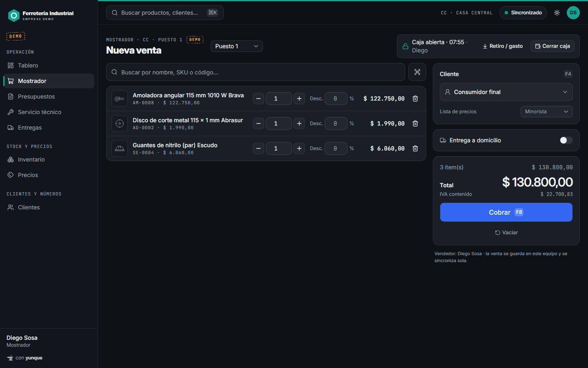The width and height of the screenshot is (588, 368).
Task: Click Cerrar caja button
Action: click(x=552, y=46)
